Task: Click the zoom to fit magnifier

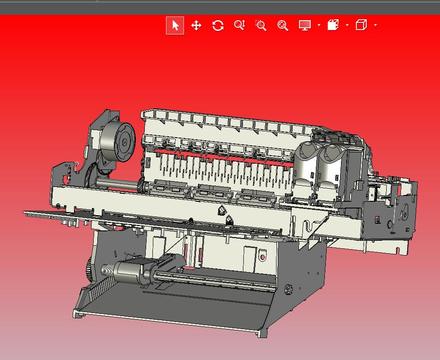Action: (283, 25)
